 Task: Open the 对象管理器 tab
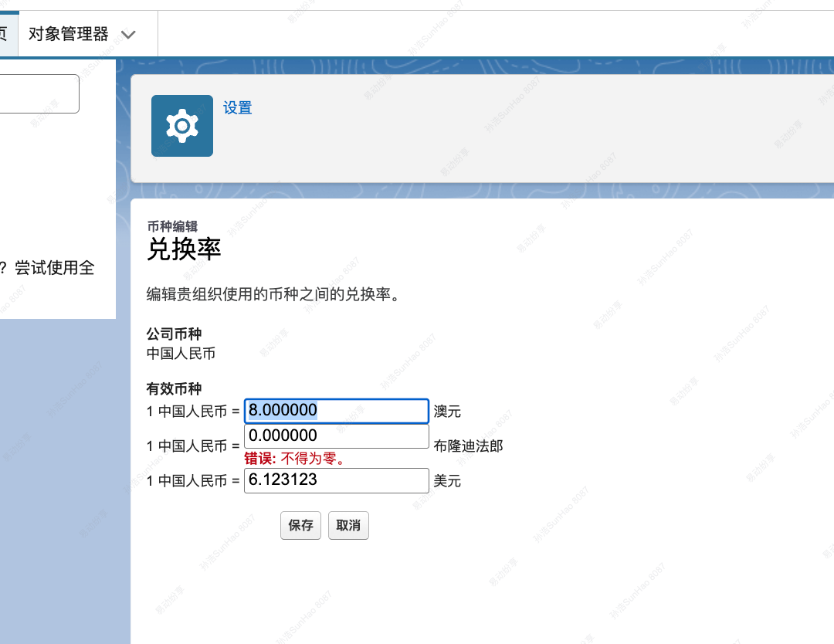click(x=68, y=34)
